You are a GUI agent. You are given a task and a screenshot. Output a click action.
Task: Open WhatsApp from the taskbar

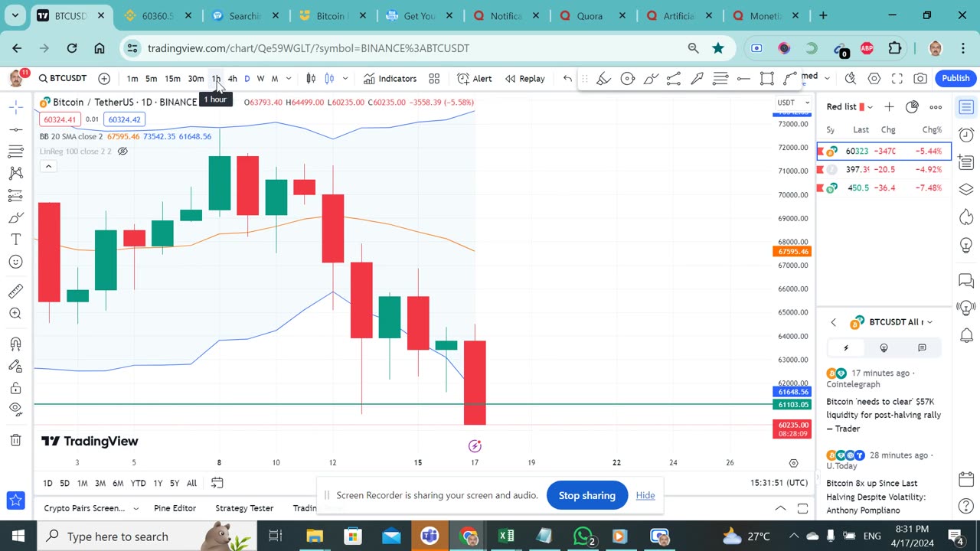tap(583, 536)
